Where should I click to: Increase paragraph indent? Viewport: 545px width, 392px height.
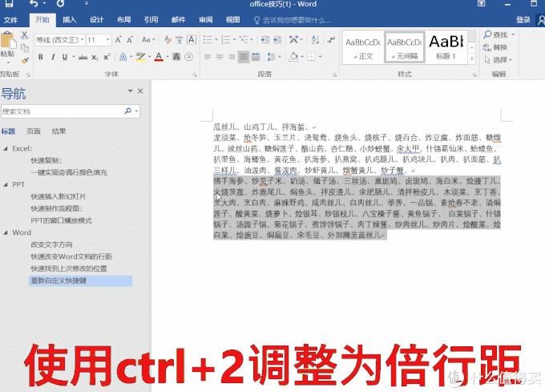click(277, 40)
